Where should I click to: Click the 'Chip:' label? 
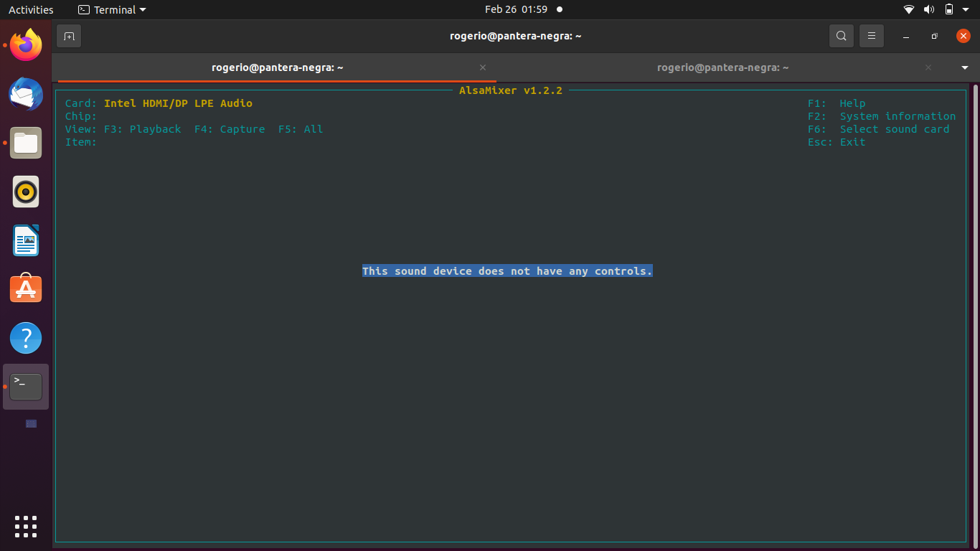point(81,116)
